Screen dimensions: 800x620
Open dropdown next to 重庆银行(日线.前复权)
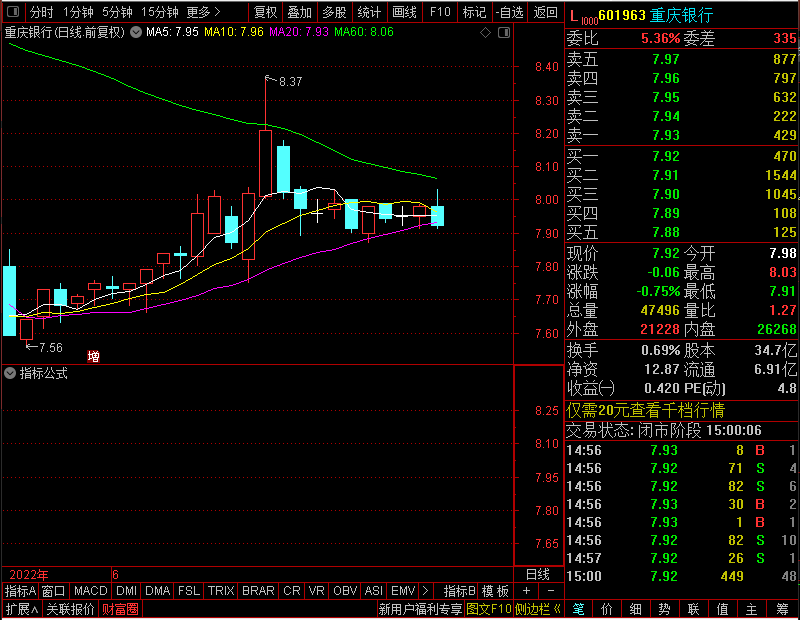pyautogui.click(x=136, y=32)
